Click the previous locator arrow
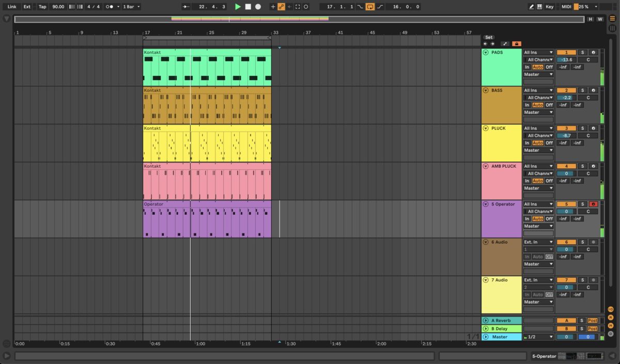Viewport: 620px width, 364px height. (x=485, y=44)
